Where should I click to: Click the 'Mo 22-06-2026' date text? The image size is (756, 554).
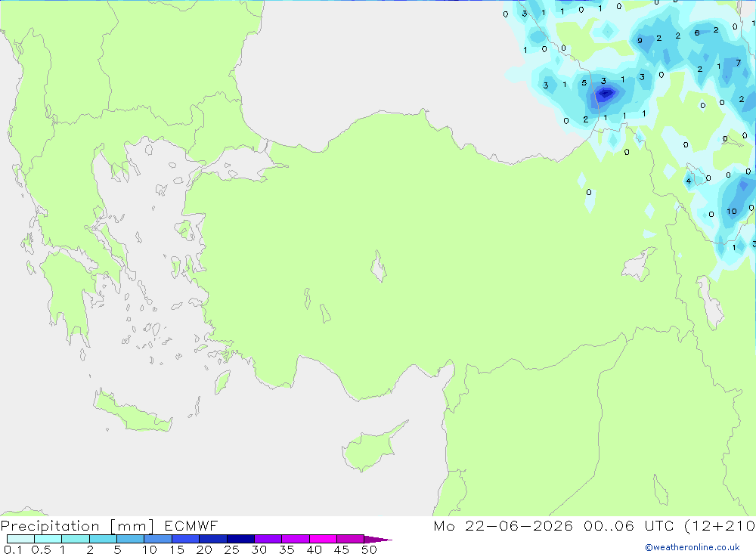(x=503, y=525)
